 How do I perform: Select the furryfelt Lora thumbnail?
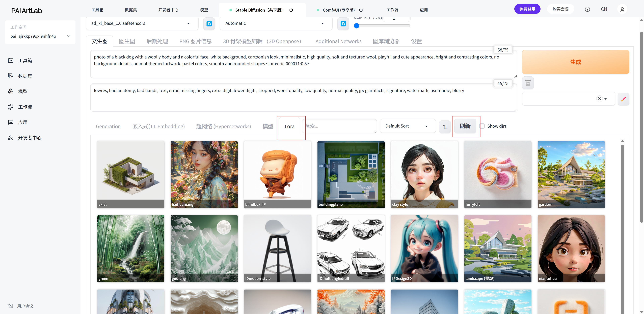tap(497, 175)
